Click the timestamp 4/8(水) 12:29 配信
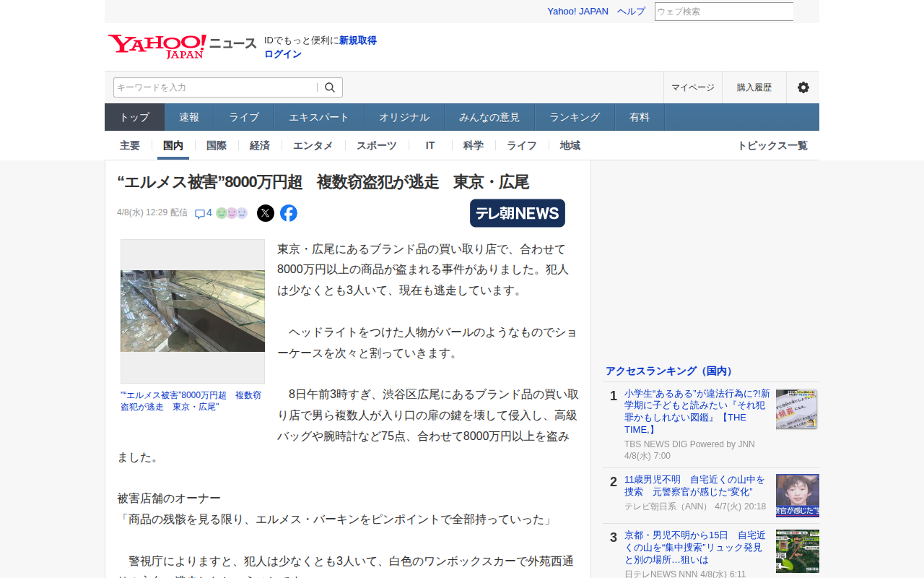This screenshot has width=924, height=578. [x=152, y=212]
